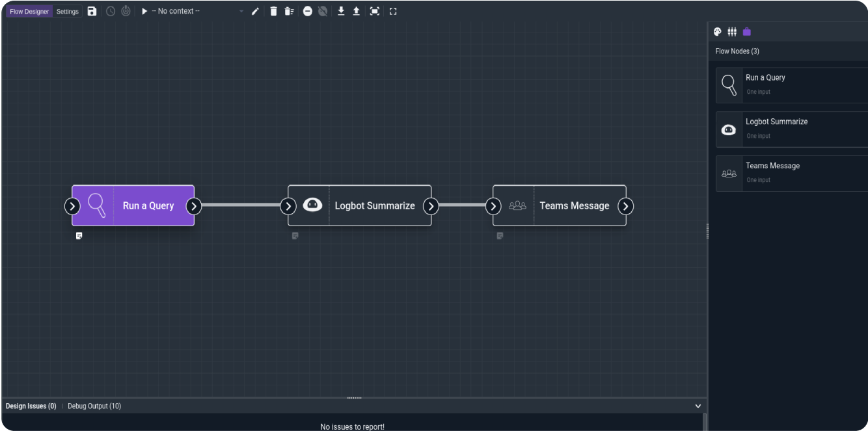Click the upload arrow export icon

(x=356, y=11)
